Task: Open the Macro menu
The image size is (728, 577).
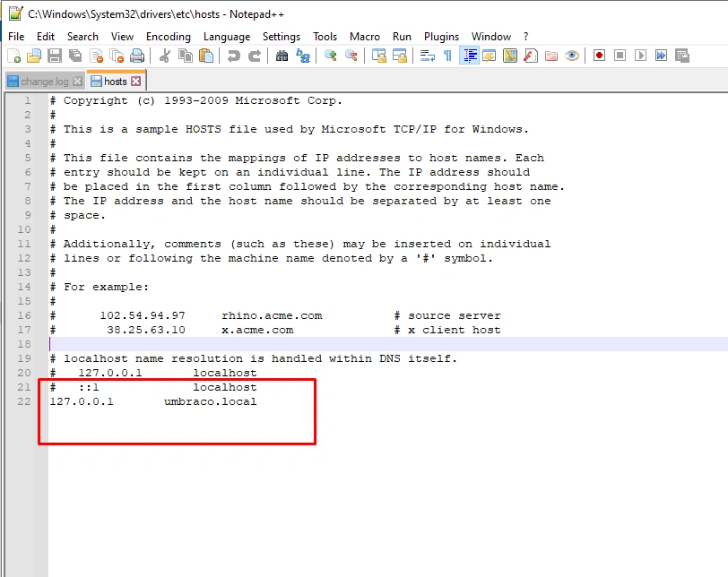Action: [x=365, y=37]
